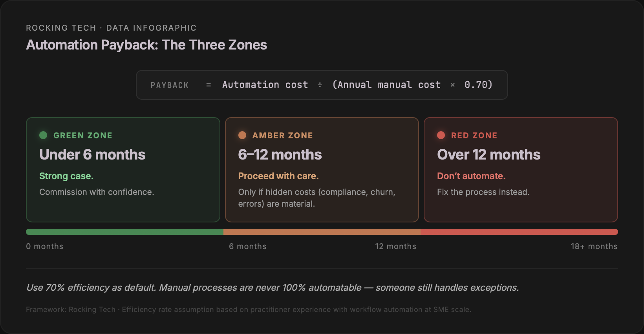Click the 'ROCKING TECH · DATA INFOGRAPHIC' header
644x334 pixels.
(111, 28)
